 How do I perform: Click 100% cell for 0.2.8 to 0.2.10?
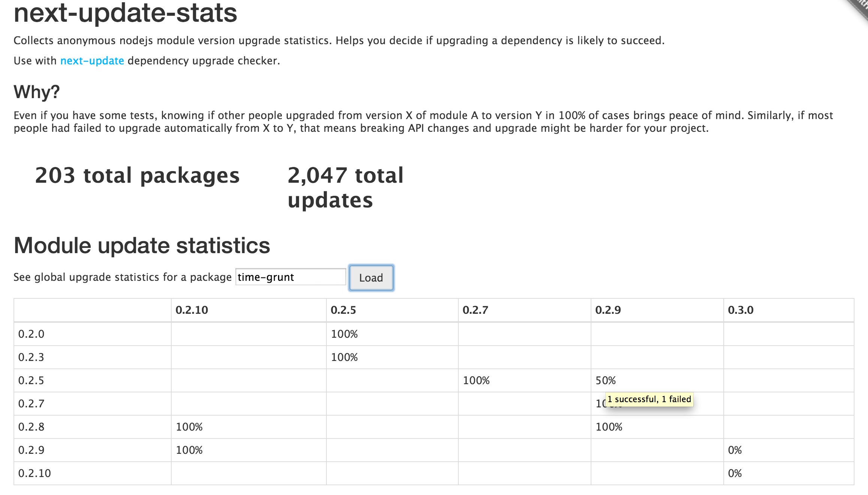click(x=189, y=427)
